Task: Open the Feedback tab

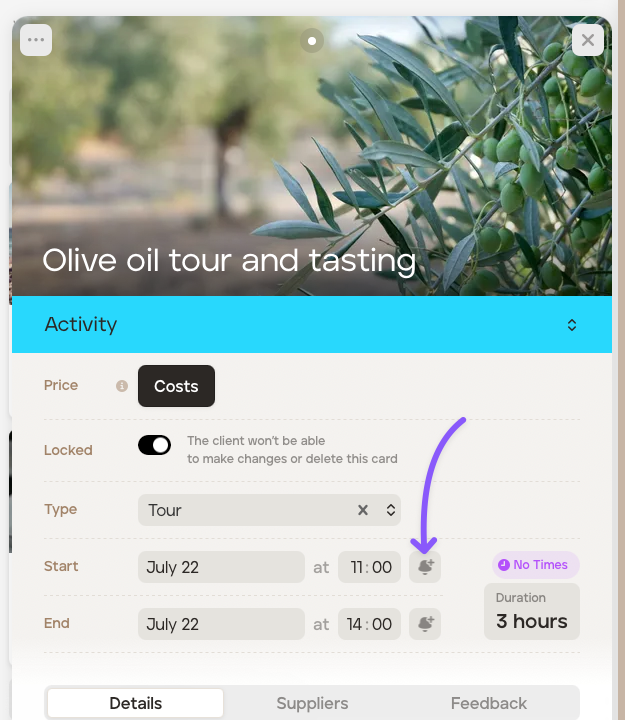Action: click(488, 703)
